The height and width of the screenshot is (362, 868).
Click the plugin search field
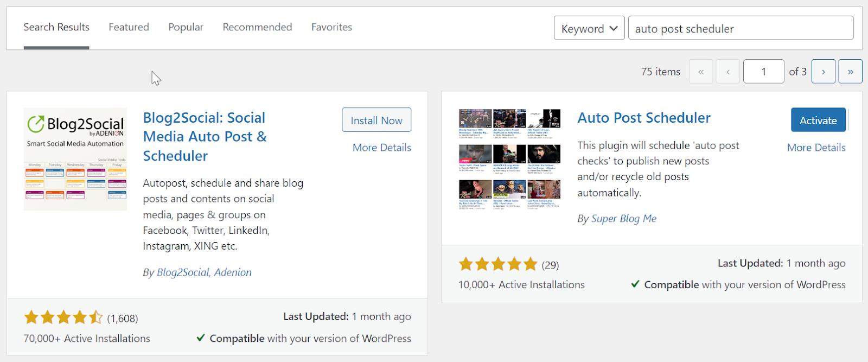(741, 28)
